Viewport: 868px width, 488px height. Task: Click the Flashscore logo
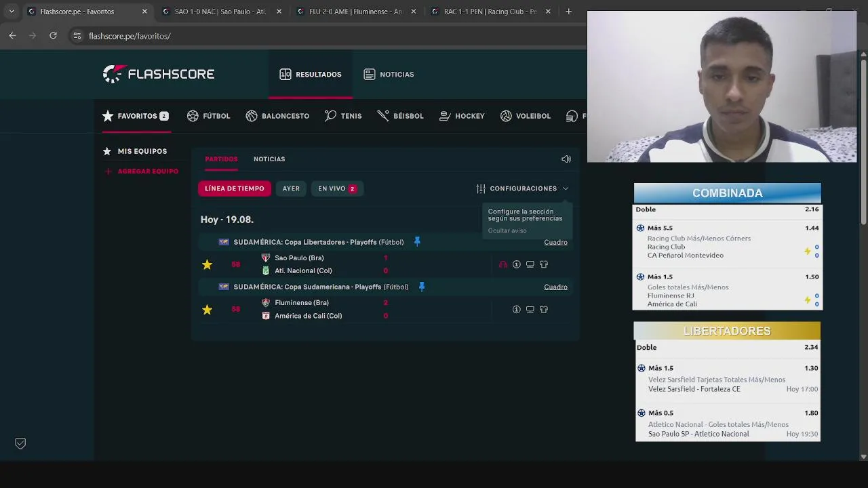pyautogui.click(x=159, y=74)
